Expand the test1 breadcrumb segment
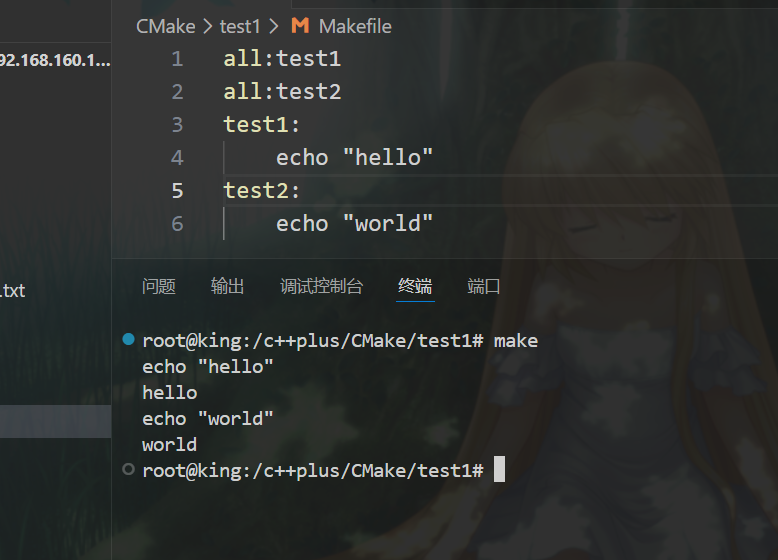The height and width of the screenshot is (560, 778). (240, 26)
